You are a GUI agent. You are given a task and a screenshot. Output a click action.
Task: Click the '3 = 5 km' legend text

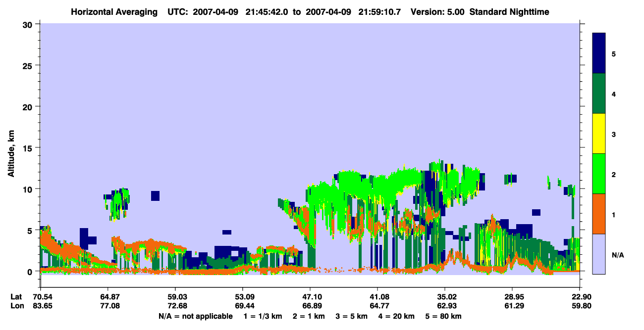click(351, 316)
